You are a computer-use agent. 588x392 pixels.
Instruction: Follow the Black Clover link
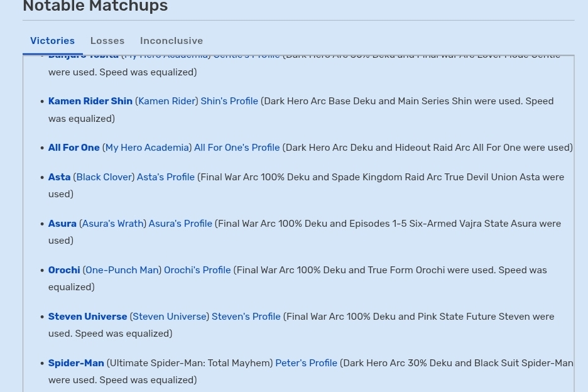tap(104, 177)
